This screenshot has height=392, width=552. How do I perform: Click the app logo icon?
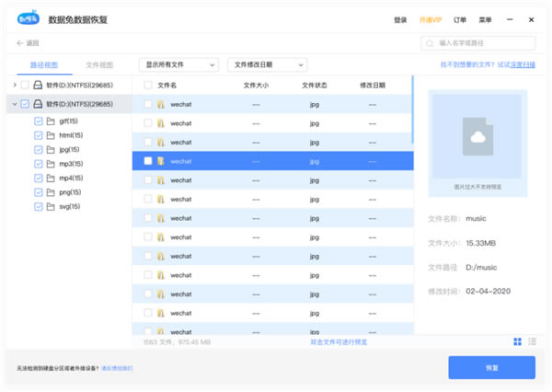[29, 17]
